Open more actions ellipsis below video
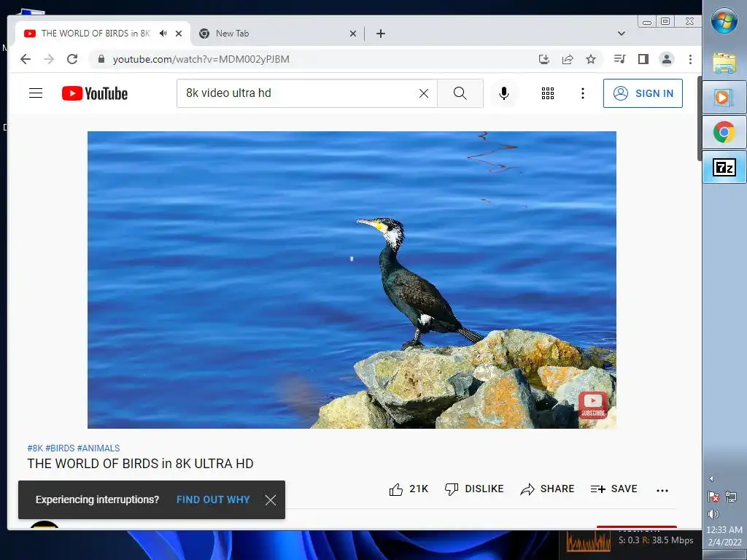The height and width of the screenshot is (560, 747). 662,490
